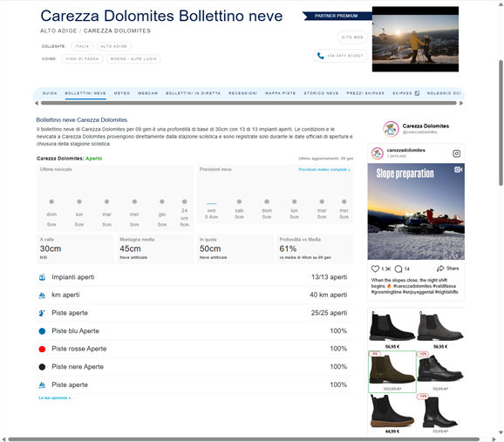Click the green Aperto status text
The width and height of the screenshot is (504, 442).
pos(94,159)
